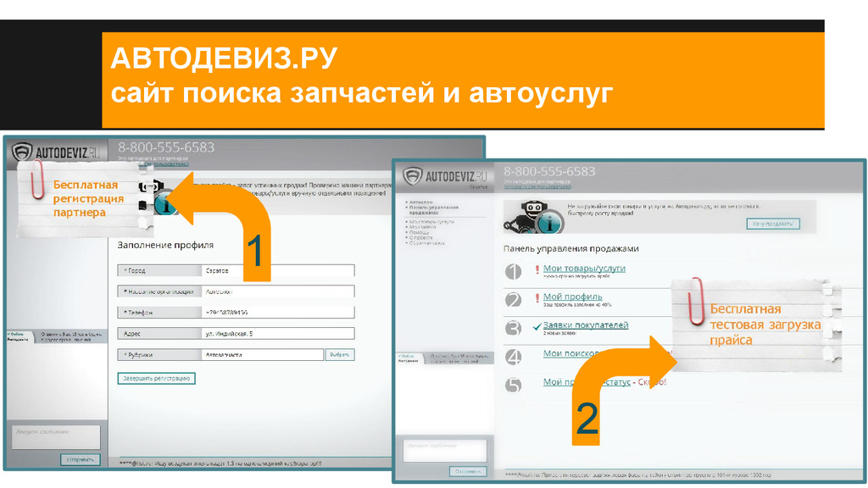Open О проекте in right sidebar menu
Image resolution: width=868 pixels, height=488 pixels.
point(420,237)
